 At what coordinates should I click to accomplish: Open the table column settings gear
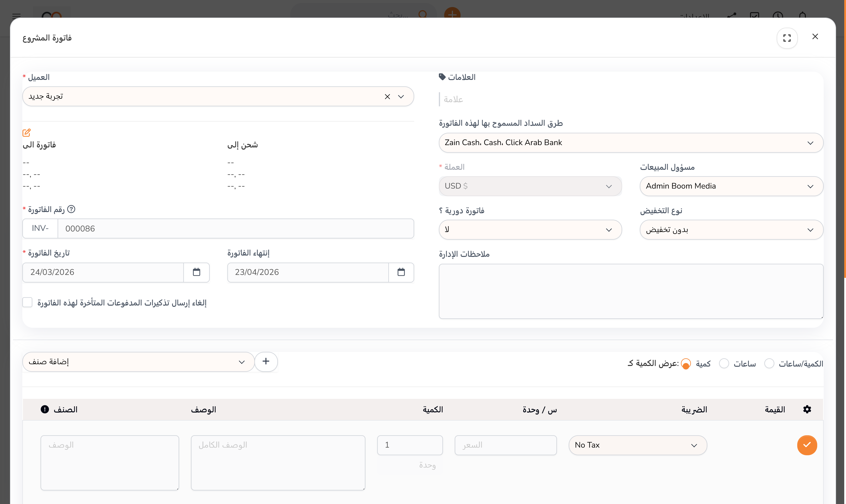[x=807, y=409]
